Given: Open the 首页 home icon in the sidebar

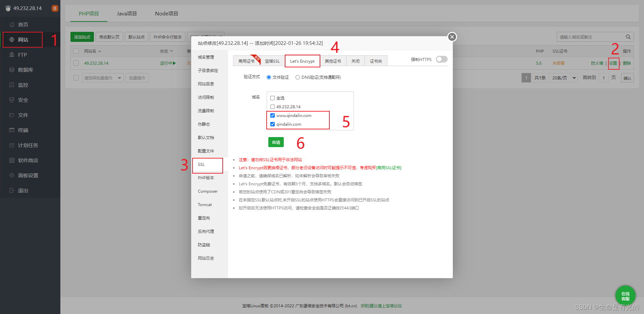Looking at the screenshot, I should click(x=12, y=24).
